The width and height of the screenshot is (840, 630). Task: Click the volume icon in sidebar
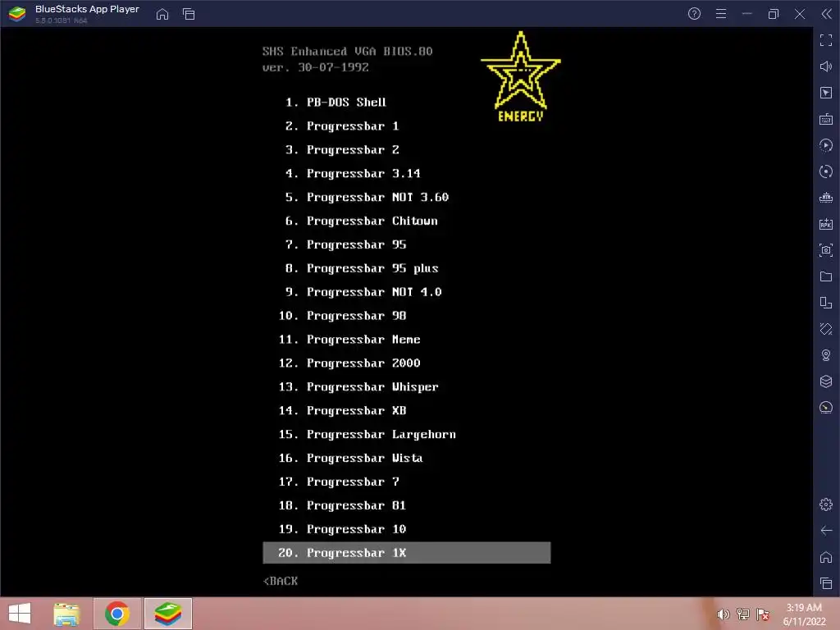(x=826, y=66)
